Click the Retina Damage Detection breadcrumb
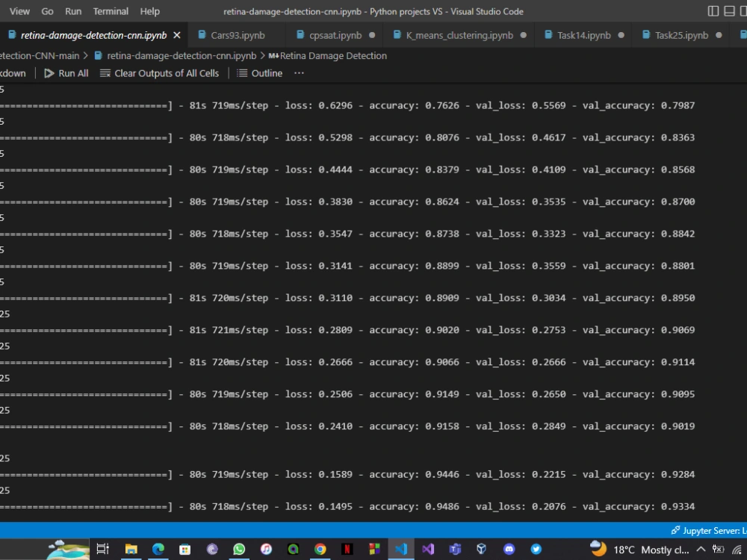Screen dimensions: 747x560 coord(328,56)
